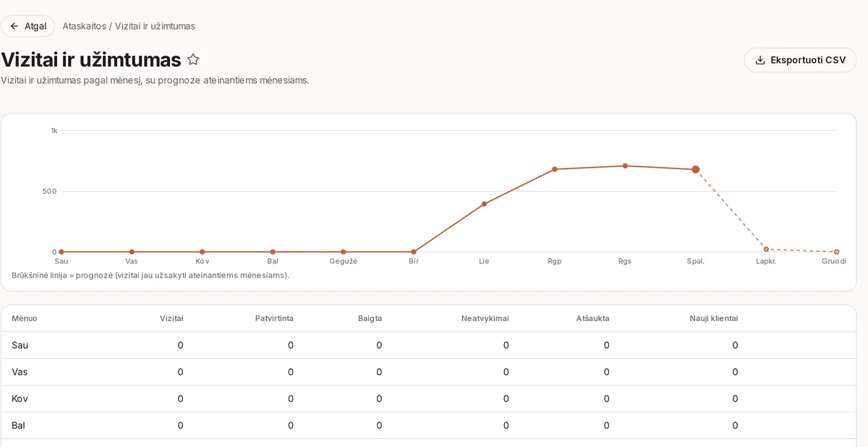Viewport: 868px width, 447px height.
Task: Click the Spal. x-axis label on the chart
Action: [x=696, y=261]
